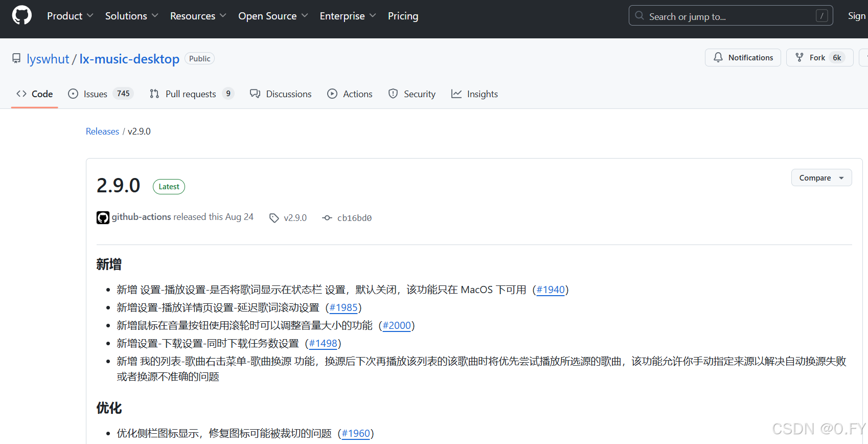Open issue #1940 link
This screenshot has width=868, height=444.
551,290
